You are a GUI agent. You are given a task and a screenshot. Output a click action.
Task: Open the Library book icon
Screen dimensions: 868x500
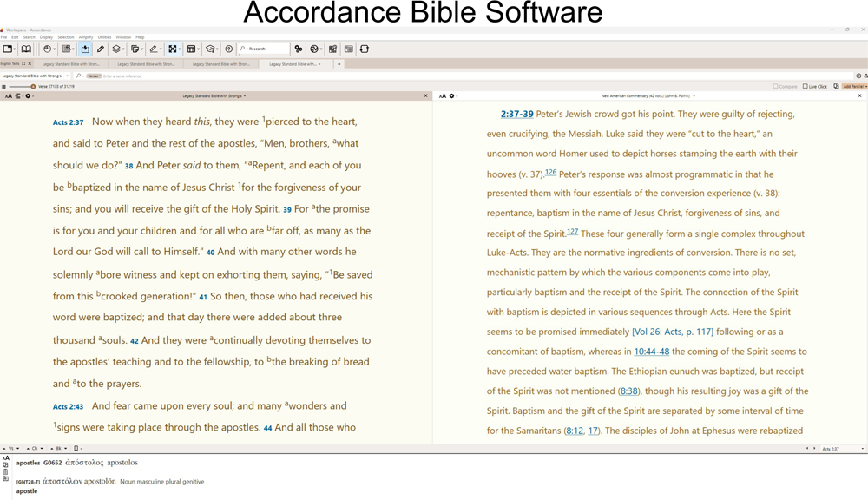pos(26,49)
